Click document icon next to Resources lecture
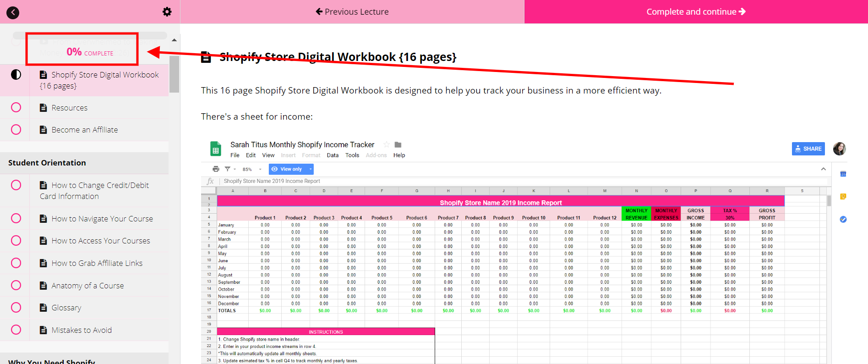 [44, 108]
